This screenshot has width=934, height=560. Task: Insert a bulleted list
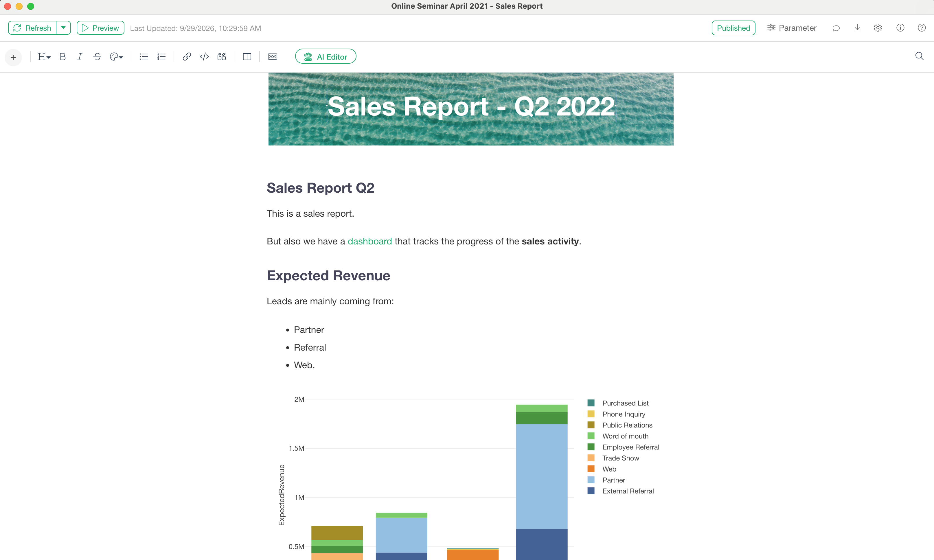tap(144, 57)
